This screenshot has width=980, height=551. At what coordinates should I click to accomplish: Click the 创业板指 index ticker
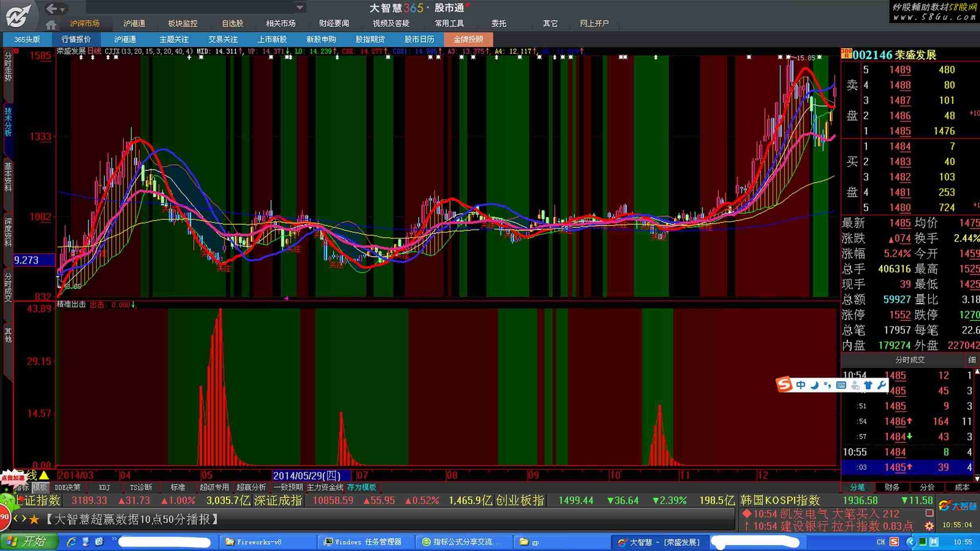click(520, 500)
